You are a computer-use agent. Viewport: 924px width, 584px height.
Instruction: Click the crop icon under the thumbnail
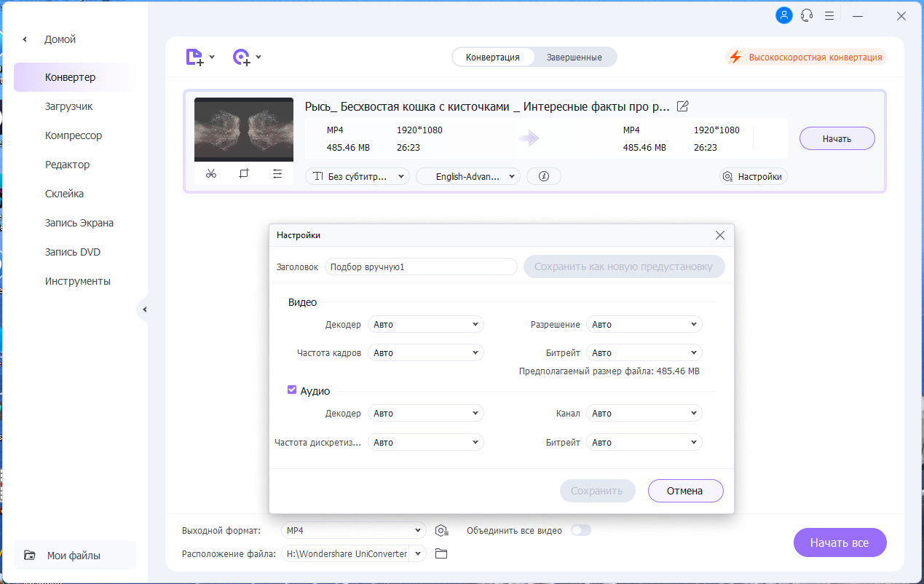(x=244, y=173)
